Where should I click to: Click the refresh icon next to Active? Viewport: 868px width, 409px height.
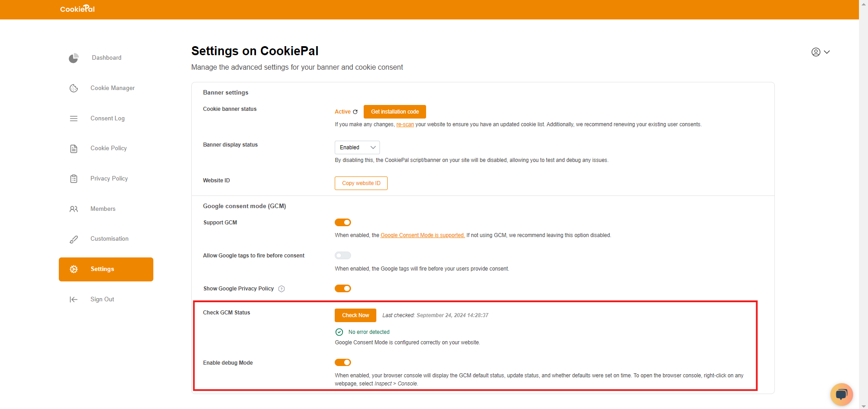point(356,111)
